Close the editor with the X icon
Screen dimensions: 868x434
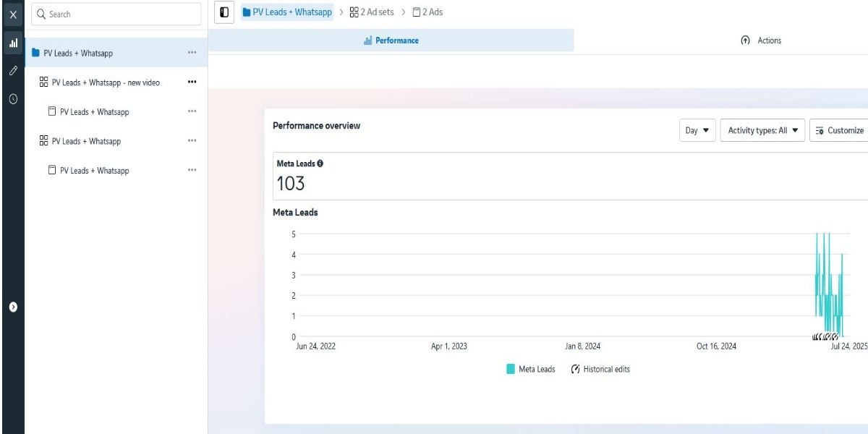pos(13,14)
